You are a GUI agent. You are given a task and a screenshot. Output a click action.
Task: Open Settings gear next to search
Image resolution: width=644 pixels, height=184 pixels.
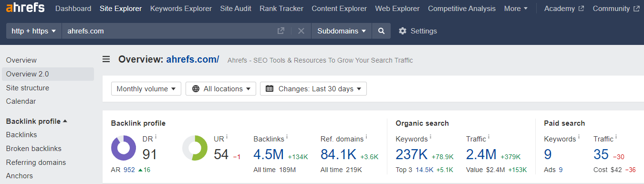[x=417, y=31]
